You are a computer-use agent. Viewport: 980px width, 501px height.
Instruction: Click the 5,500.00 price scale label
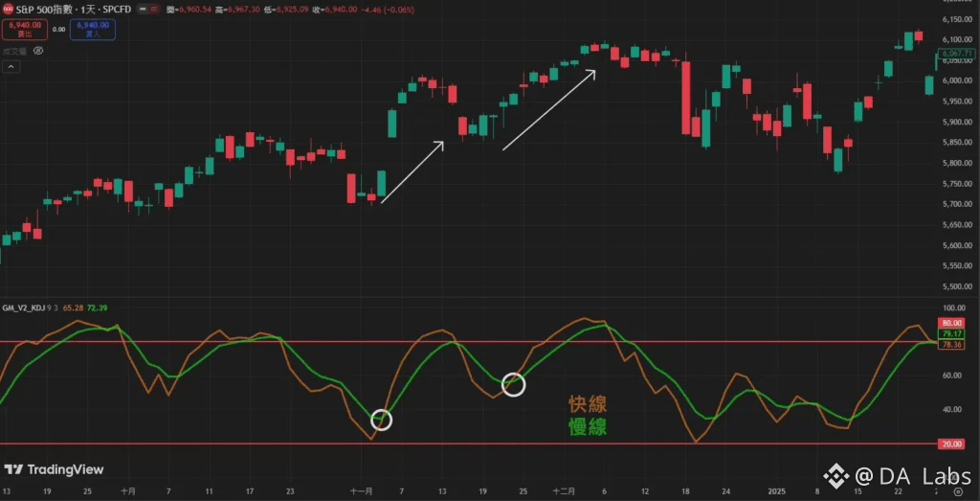coord(958,286)
